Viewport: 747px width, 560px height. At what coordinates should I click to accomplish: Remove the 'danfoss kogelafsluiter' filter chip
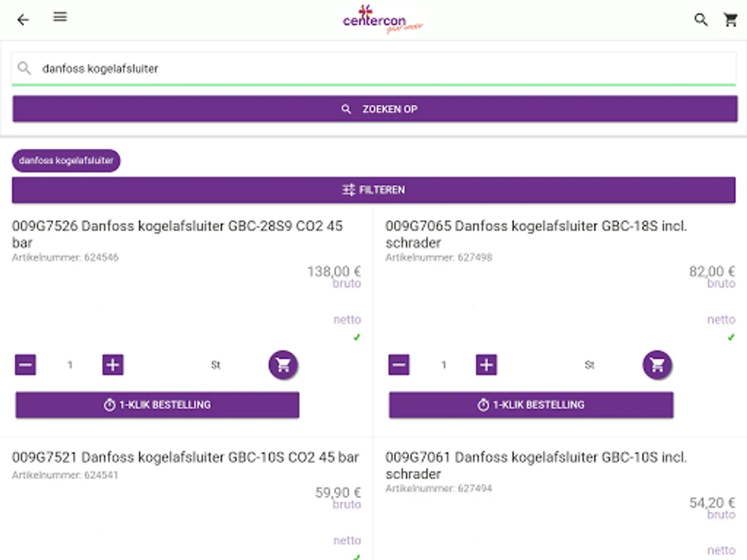pos(66,161)
